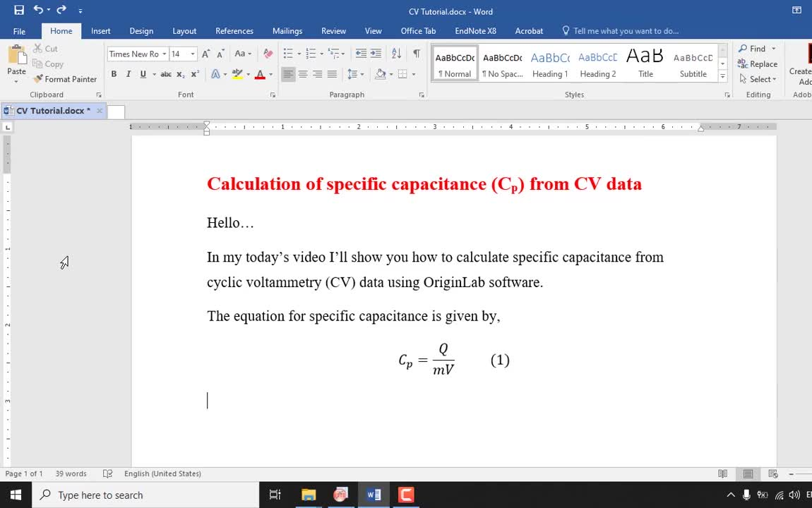Apply strikethrough formatting
Image resolution: width=812 pixels, height=508 pixels.
point(166,74)
